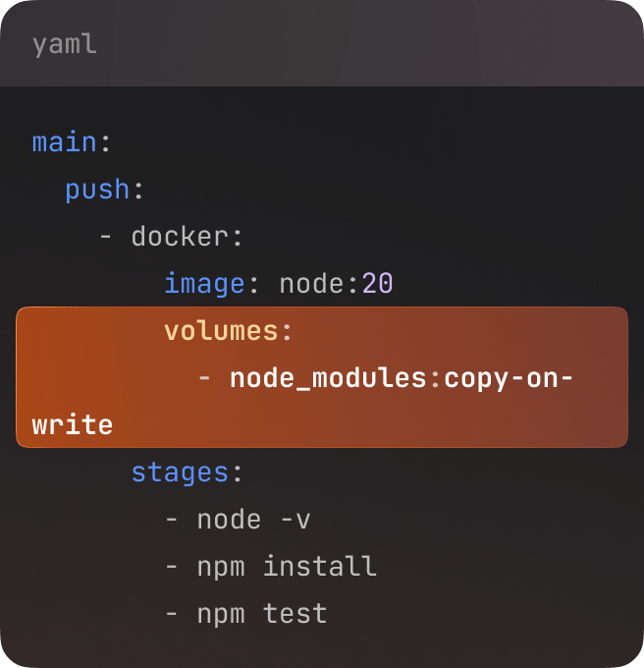This screenshot has height=668, width=644.
Task: Click the 'main' key
Action: tap(64, 142)
